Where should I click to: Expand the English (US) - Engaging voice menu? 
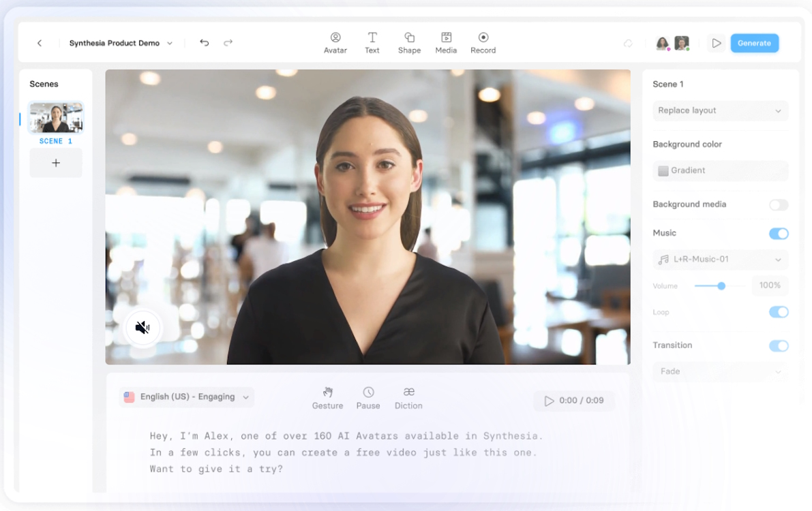(186, 397)
